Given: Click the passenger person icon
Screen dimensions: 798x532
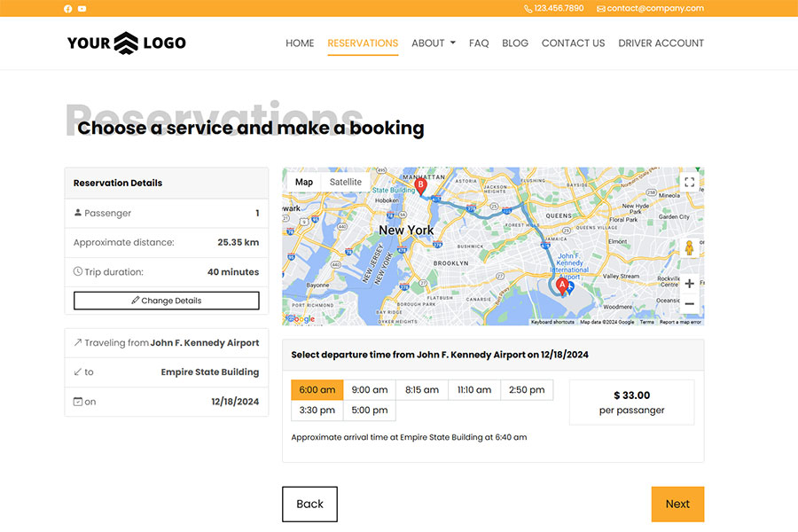Looking at the screenshot, I should pos(78,212).
